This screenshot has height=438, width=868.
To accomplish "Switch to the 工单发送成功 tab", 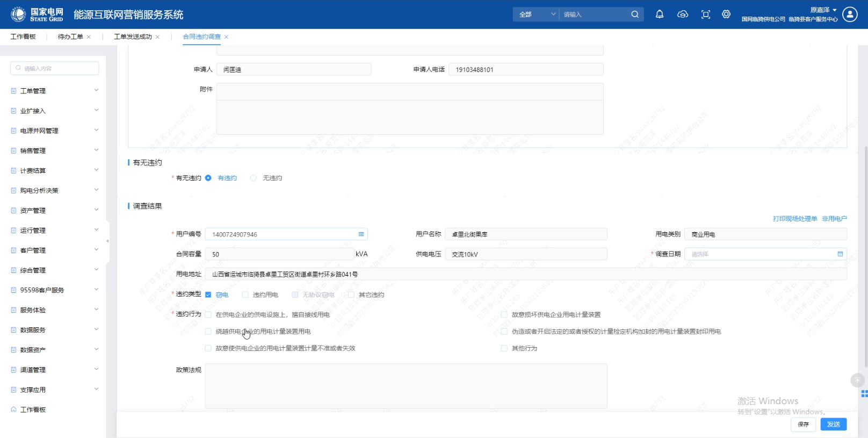I will tap(133, 37).
